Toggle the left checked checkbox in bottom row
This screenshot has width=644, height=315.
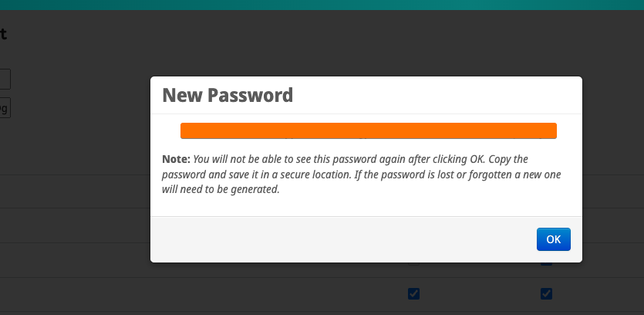[413, 293]
